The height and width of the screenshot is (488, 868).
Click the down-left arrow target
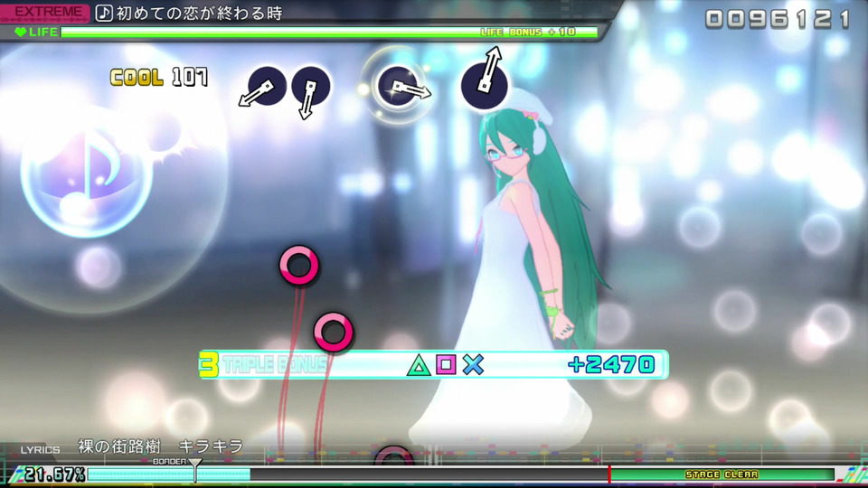pyautogui.click(x=262, y=88)
